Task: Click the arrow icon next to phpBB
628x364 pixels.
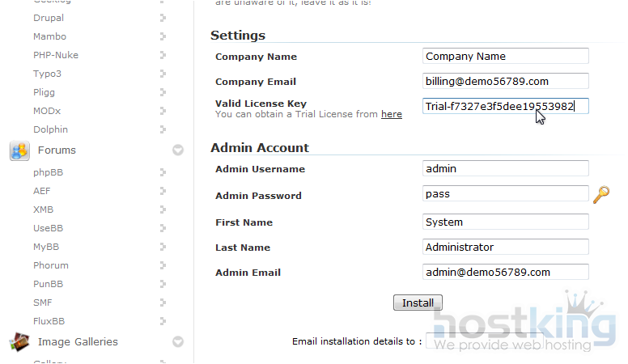Action: point(163,172)
